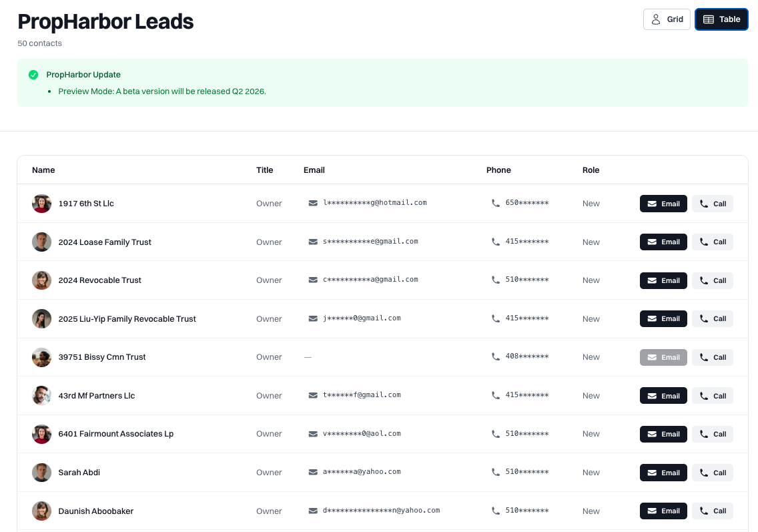Image resolution: width=758 pixels, height=532 pixels.
Task: Click avatar for Sarah Abdi
Action: click(x=41, y=473)
